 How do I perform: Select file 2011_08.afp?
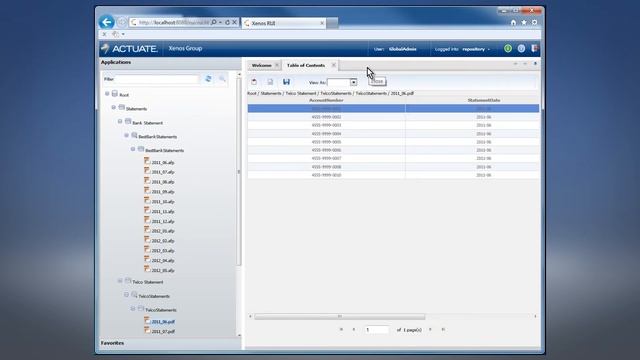(x=163, y=182)
